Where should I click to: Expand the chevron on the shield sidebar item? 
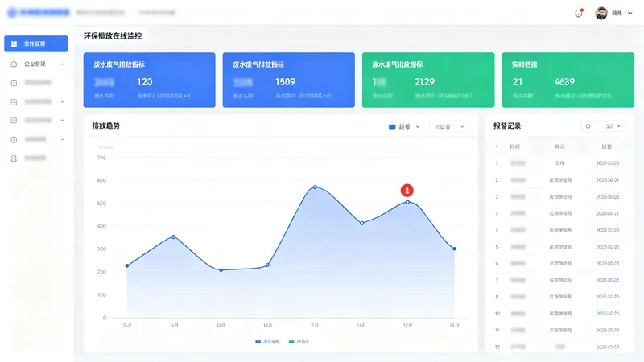[x=63, y=139]
